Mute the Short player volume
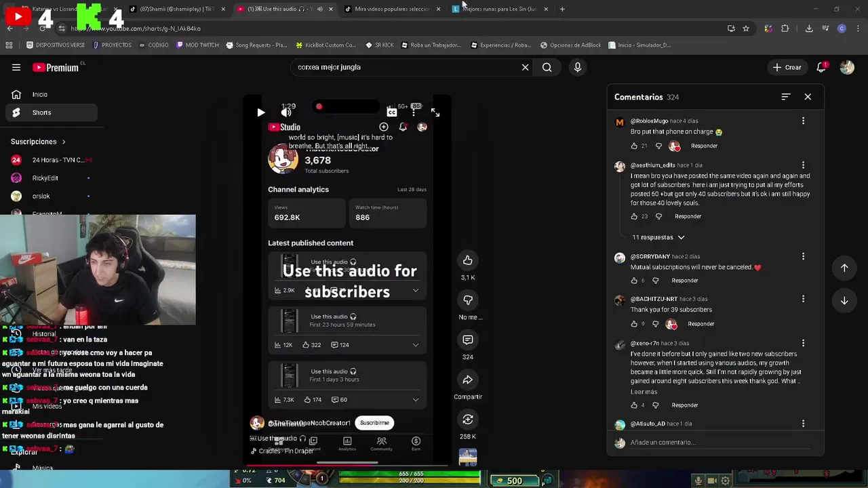This screenshot has height=488, width=868. pyautogui.click(x=286, y=113)
